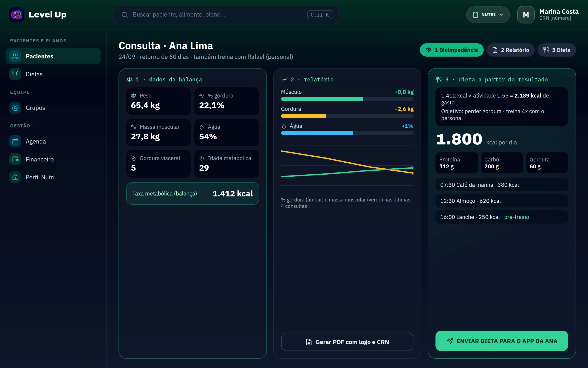This screenshot has width=588, height=368.
Task: Click the Água blue progress bar
Action: click(347, 133)
